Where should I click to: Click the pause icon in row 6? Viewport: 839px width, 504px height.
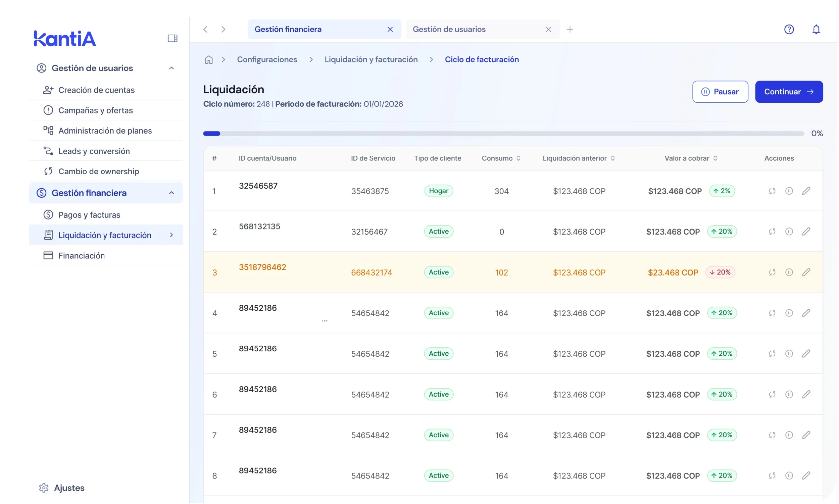coord(789,394)
